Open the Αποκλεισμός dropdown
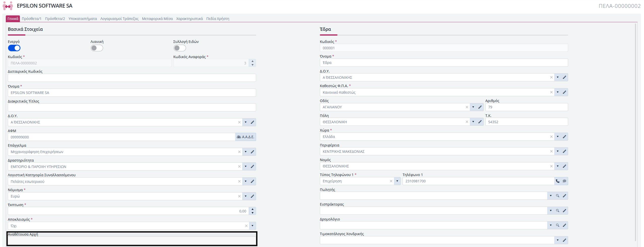This screenshot has height=247, width=644. tap(252, 226)
